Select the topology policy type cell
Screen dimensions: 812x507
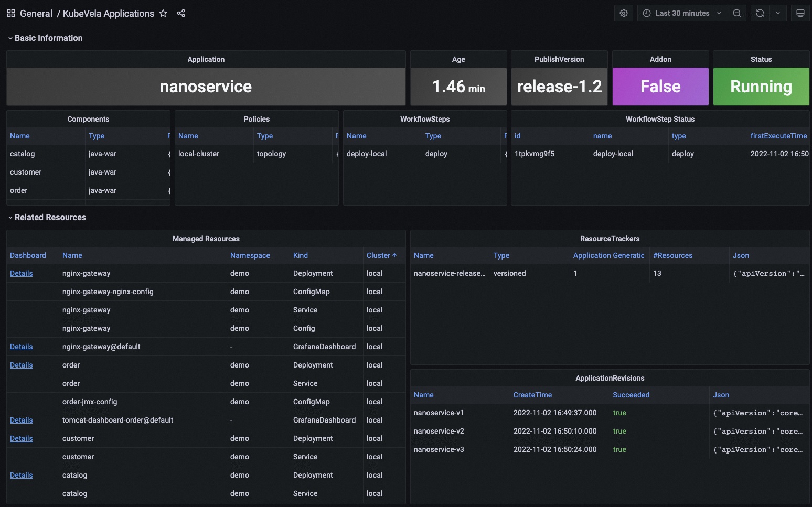click(293, 154)
